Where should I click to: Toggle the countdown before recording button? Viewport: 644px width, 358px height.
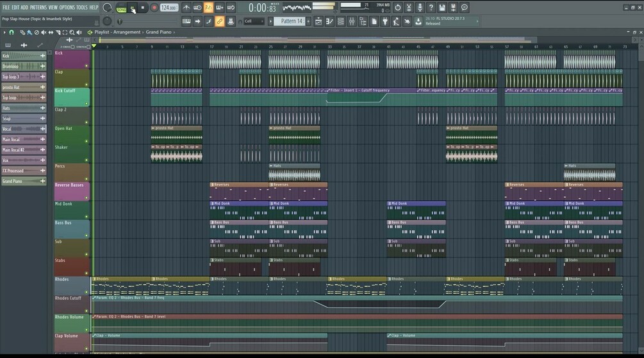tap(208, 8)
